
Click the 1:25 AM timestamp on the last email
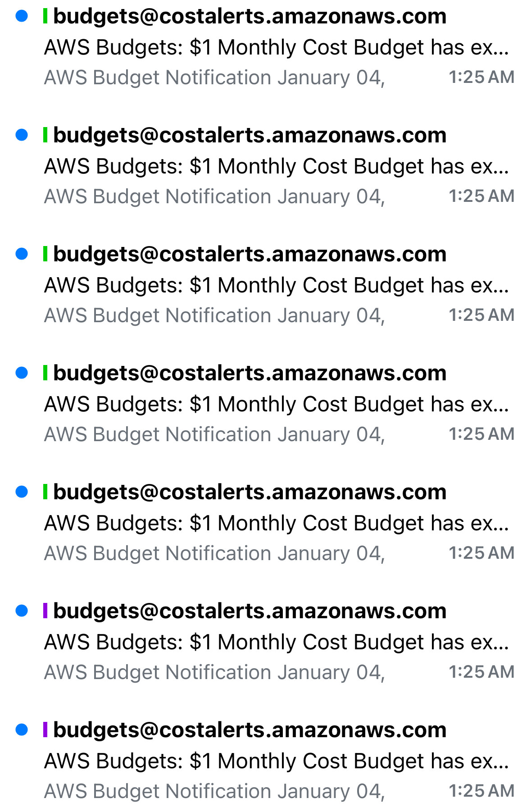(x=481, y=791)
